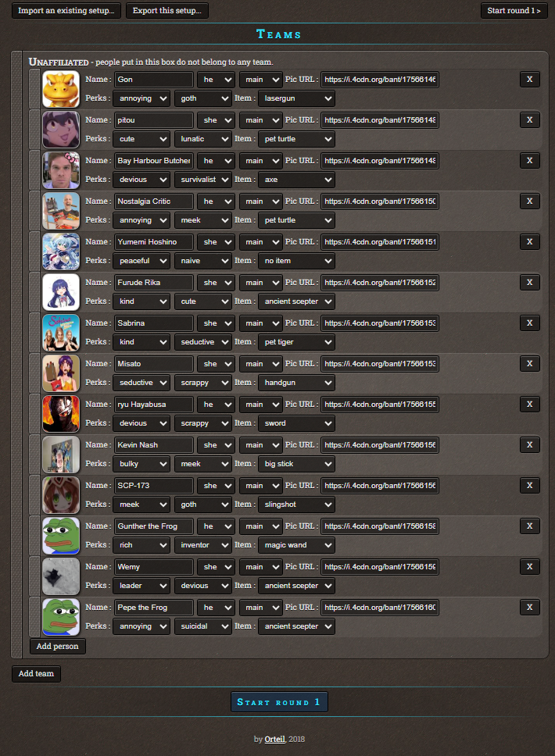The height and width of the screenshot is (756, 555).
Task: Expand Wemy's leader perk dropdown
Action: pyautogui.click(x=141, y=586)
